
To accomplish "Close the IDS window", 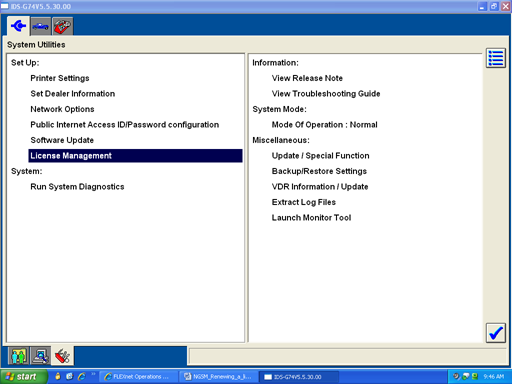I will pyautogui.click(x=506, y=6).
